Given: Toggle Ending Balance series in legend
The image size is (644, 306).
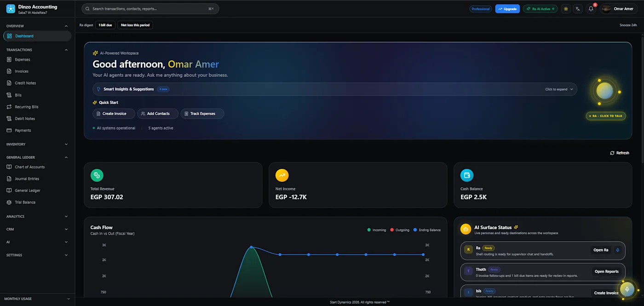Looking at the screenshot, I should pyautogui.click(x=427, y=230).
